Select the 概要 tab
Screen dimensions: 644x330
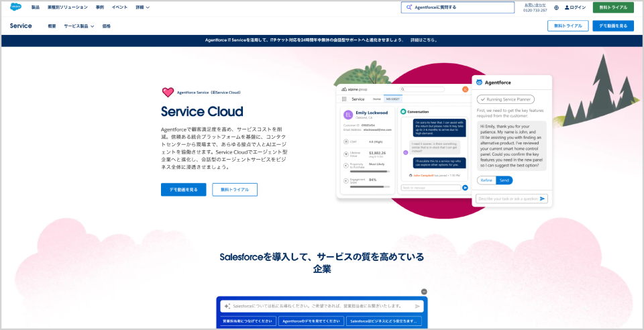pos(52,26)
